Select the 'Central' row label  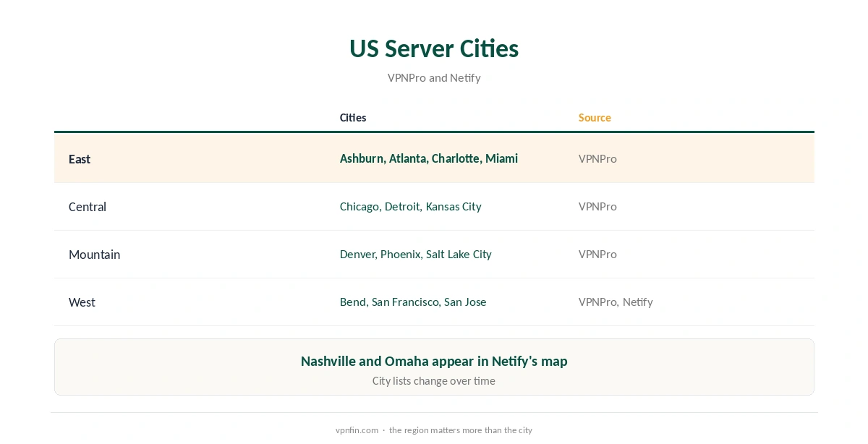coord(88,207)
